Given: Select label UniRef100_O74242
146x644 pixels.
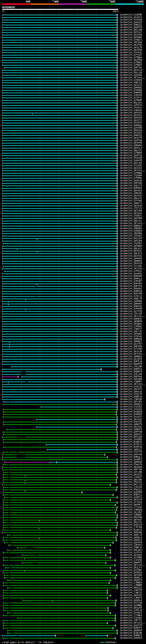Looking at the screenshot, I should [131, 409].
